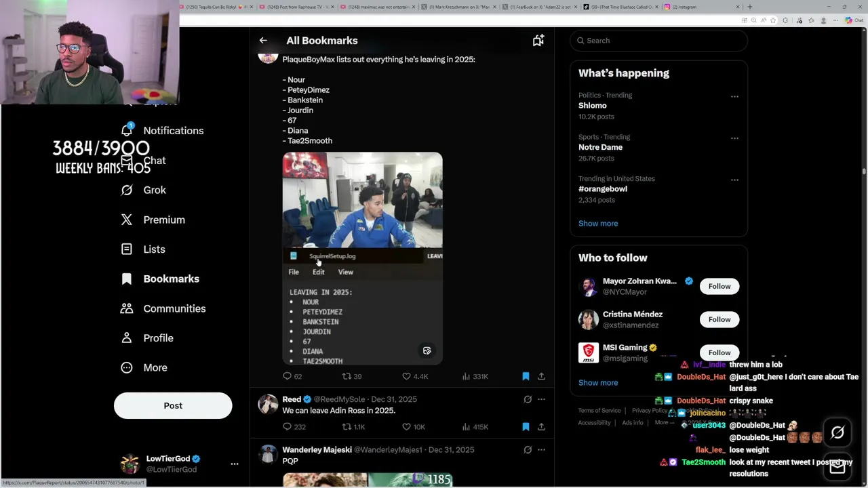
Task: Repost the post with 39 reposts
Action: 352,376
